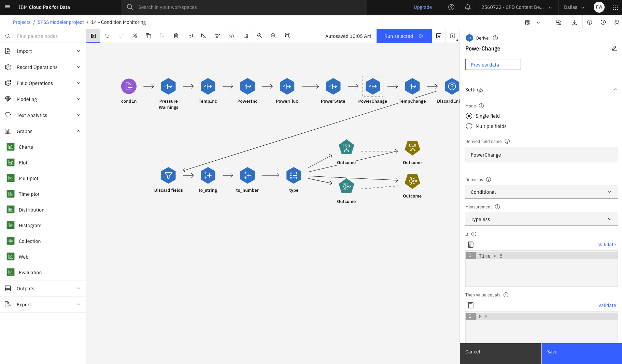The width and height of the screenshot is (622, 364).
Task: Click the undo icon in the toolbar
Action: point(107,36)
